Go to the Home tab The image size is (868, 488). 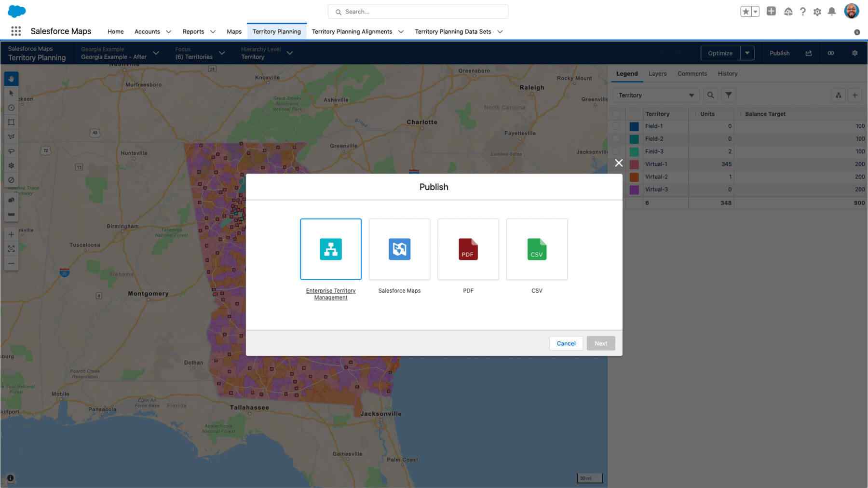tap(116, 31)
